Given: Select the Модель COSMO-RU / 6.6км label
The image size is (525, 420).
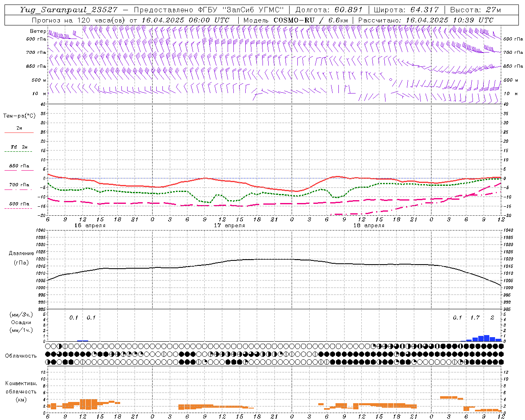Looking at the screenshot, I should pyautogui.click(x=295, y=20).
